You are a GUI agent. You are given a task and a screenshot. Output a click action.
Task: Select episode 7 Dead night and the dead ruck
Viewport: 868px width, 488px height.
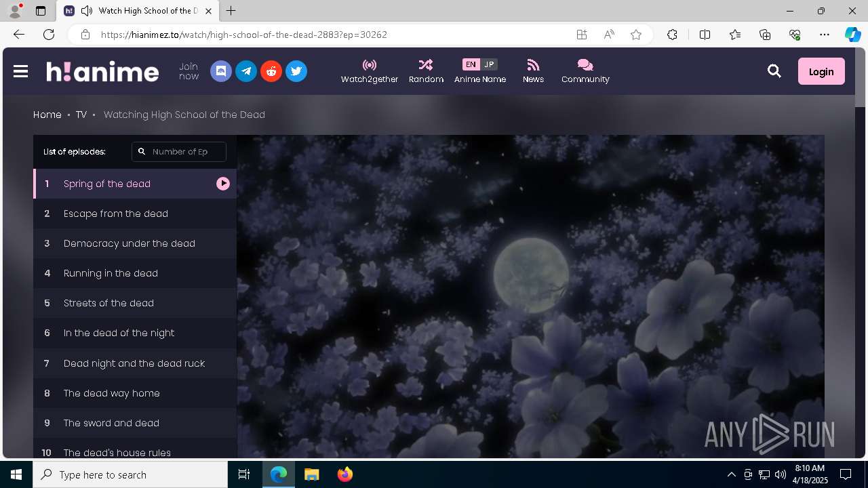coord(135,363)
